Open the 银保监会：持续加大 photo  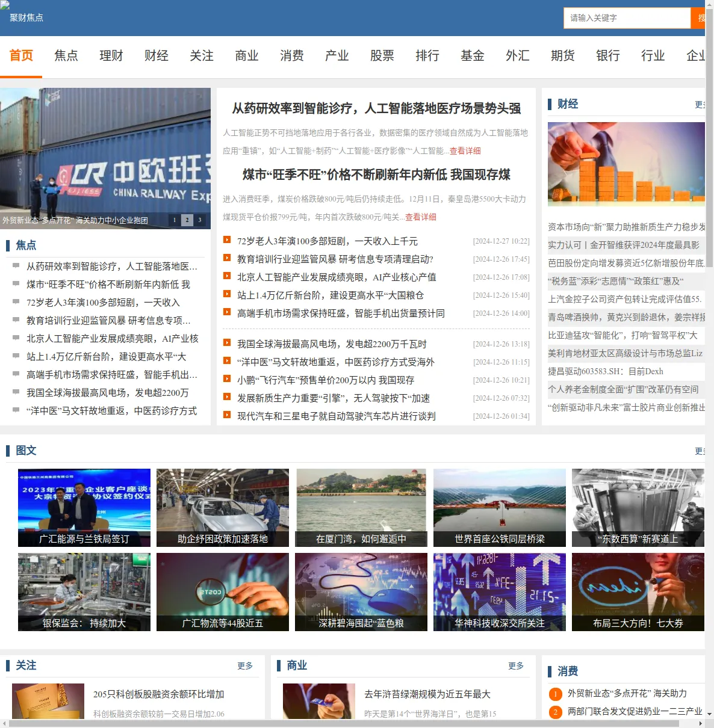[84, 592]
